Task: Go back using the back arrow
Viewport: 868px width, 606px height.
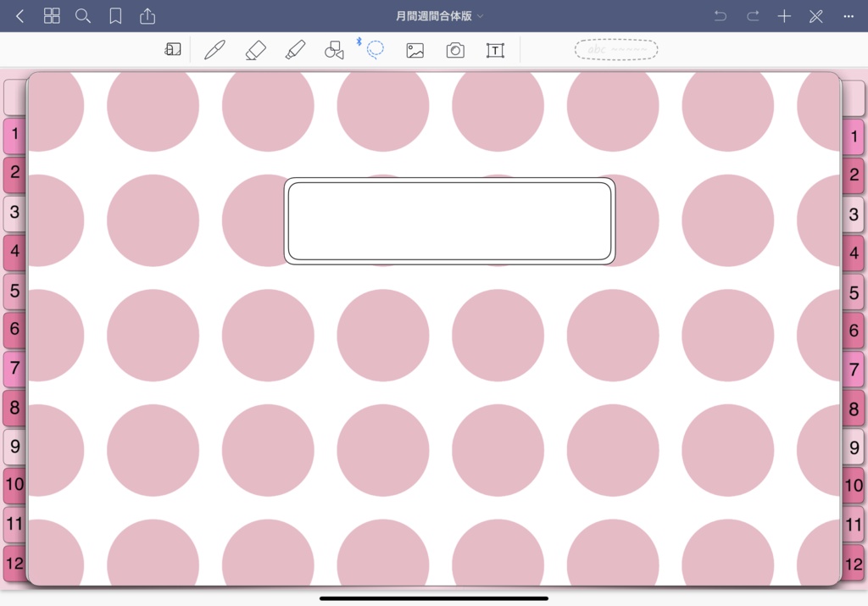Action: pos(20,16)
